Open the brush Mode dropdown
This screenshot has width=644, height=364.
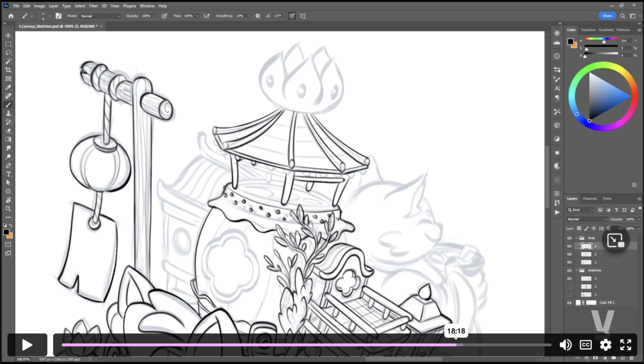(x=100, y=16)
